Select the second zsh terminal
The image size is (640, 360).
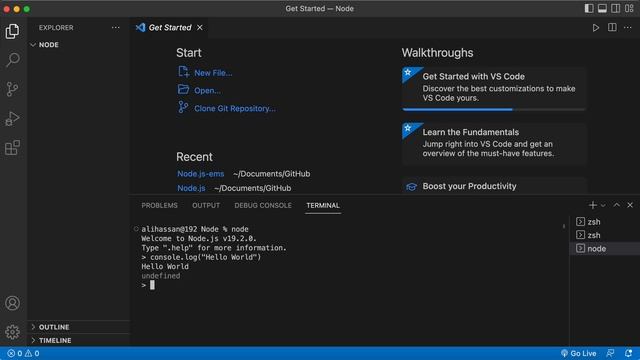point(605,235)
